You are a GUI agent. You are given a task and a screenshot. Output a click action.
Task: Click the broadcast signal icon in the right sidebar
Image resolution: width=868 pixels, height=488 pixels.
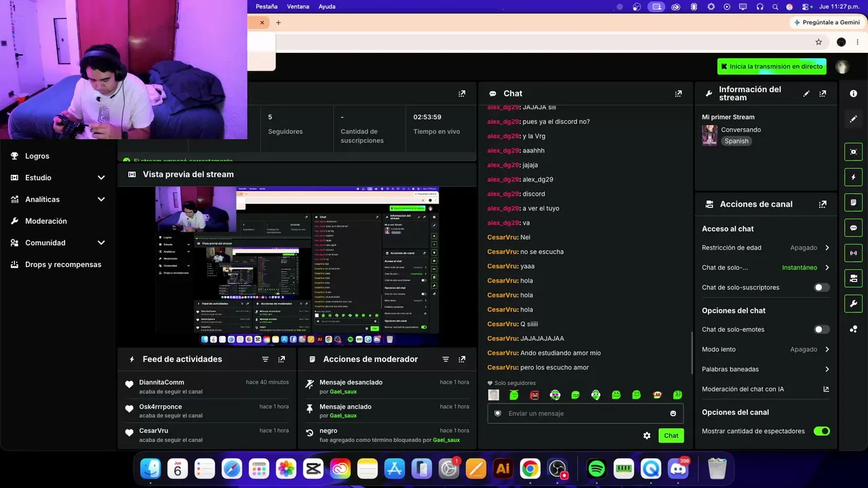pos(854,253)
